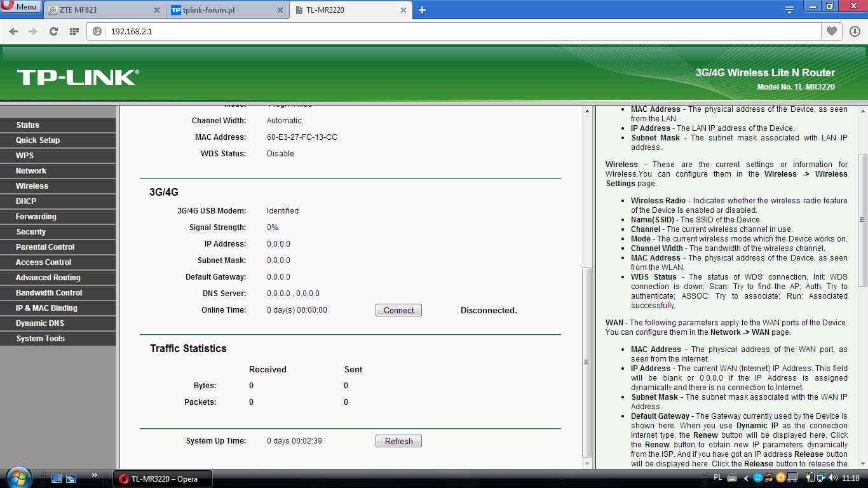Click the browser back arrow
Screen dimensions: 868x488
pyautogui.click(x=13, y=31)
